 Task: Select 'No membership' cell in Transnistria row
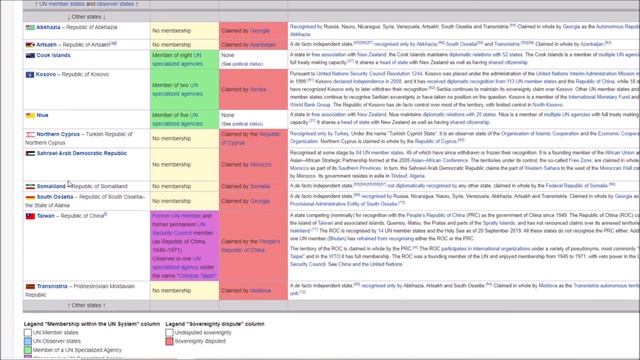184,291
